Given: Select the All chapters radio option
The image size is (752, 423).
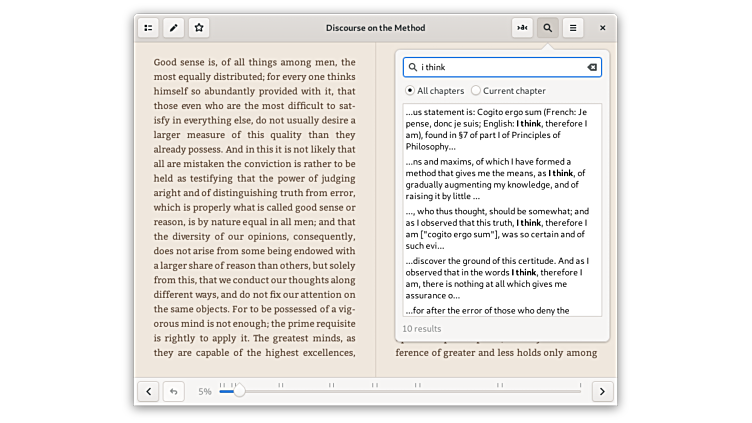Looking at the screenshot, I should [x=410, y=91].
